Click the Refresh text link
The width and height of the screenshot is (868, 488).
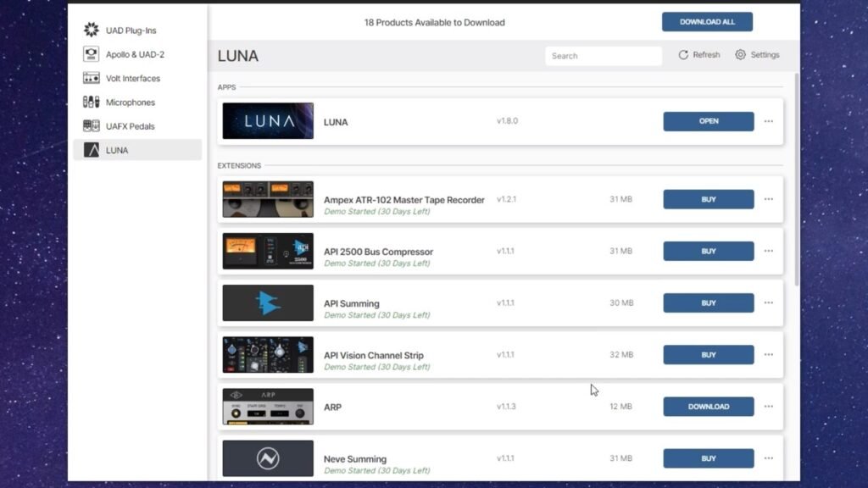[x=706, y=55]
